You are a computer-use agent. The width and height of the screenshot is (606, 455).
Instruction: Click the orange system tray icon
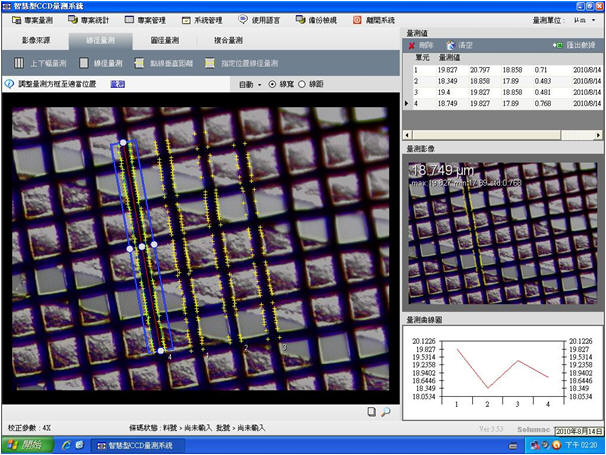coord(557,445)
